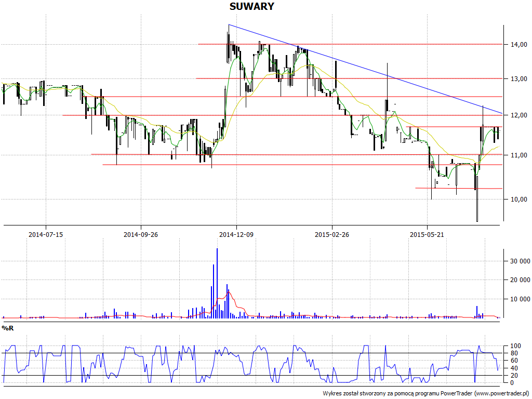Click the PowerTrader credit text at bottom
Image resolution: width=532 pixels, height=399 pixels.
426,394
